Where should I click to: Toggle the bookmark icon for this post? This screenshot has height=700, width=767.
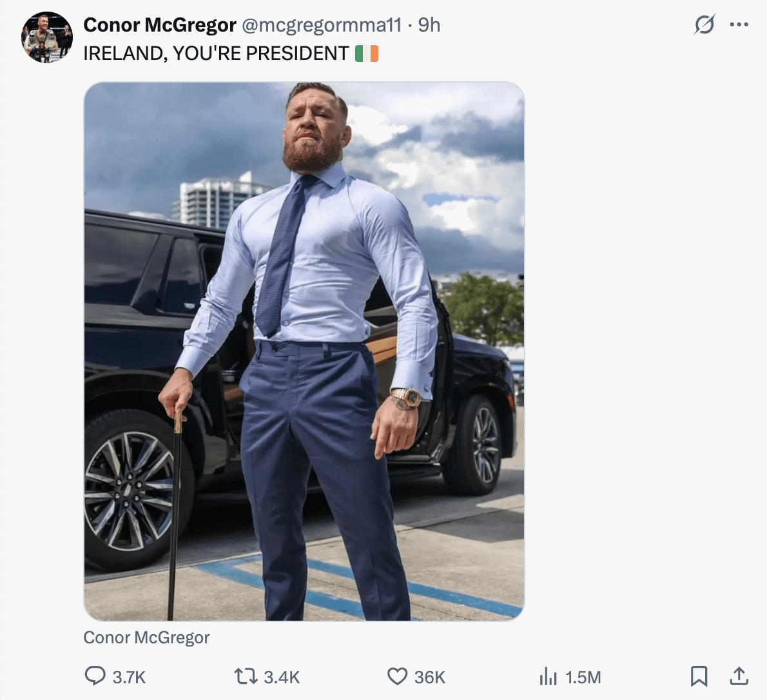[x=699, y=676]
